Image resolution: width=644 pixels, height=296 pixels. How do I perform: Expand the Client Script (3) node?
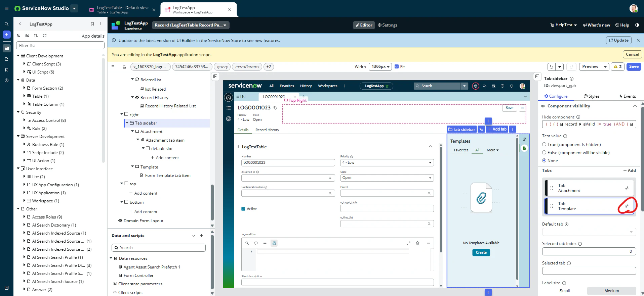pos(24,64)
